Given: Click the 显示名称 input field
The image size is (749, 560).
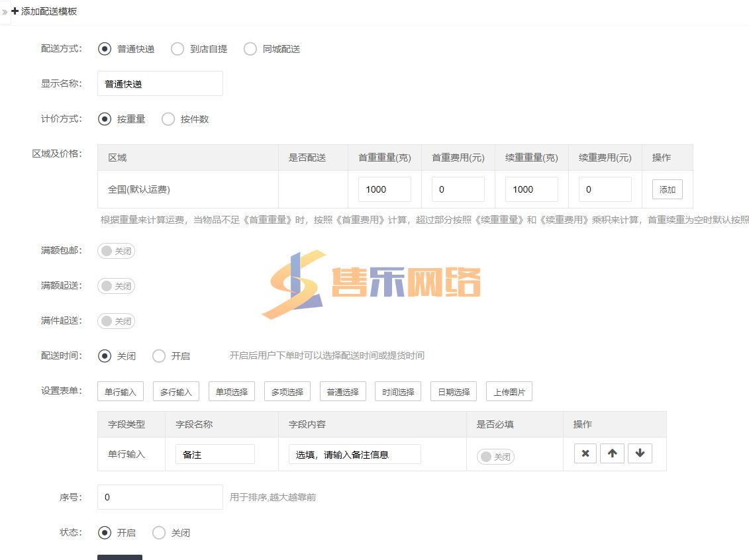Looking at the screenshot, I should coord(160,84).
